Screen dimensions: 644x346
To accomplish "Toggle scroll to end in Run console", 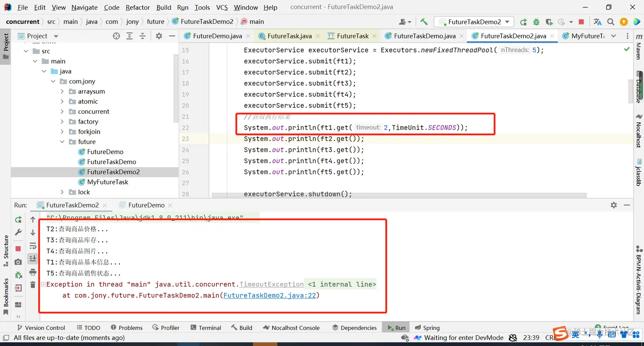I will pos(33,259).
